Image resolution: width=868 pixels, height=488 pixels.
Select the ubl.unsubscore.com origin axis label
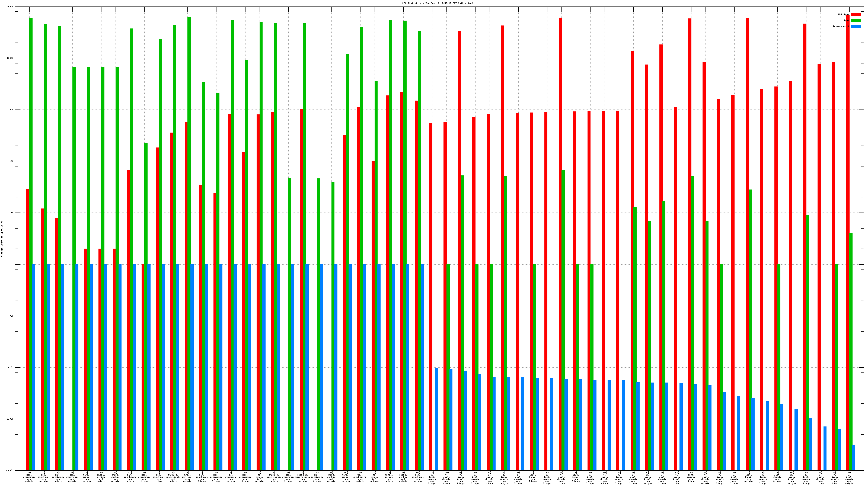[360, 477]
